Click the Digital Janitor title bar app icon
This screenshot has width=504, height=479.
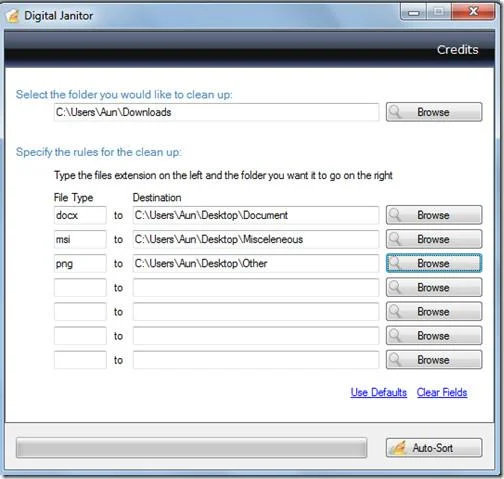(13, 16)
